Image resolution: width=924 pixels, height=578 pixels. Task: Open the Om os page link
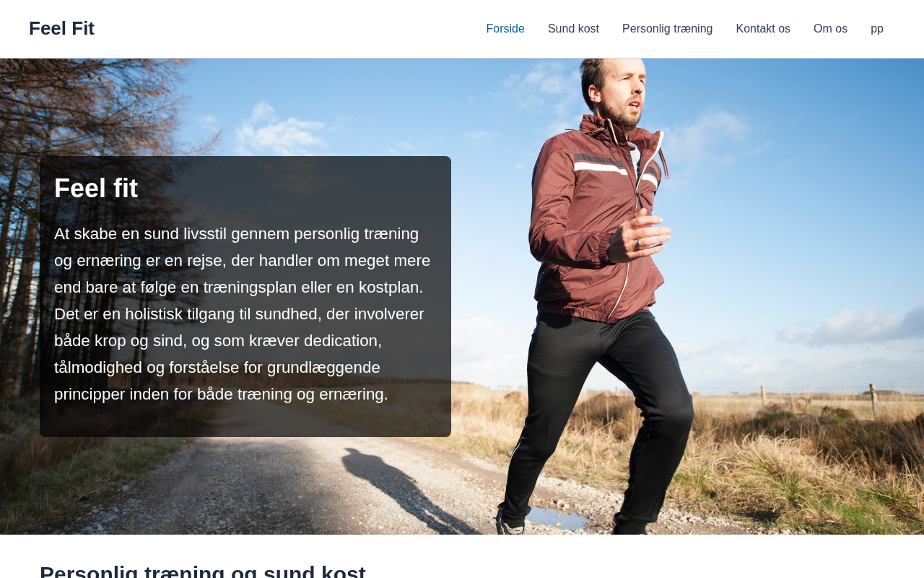tap(830, 29)
